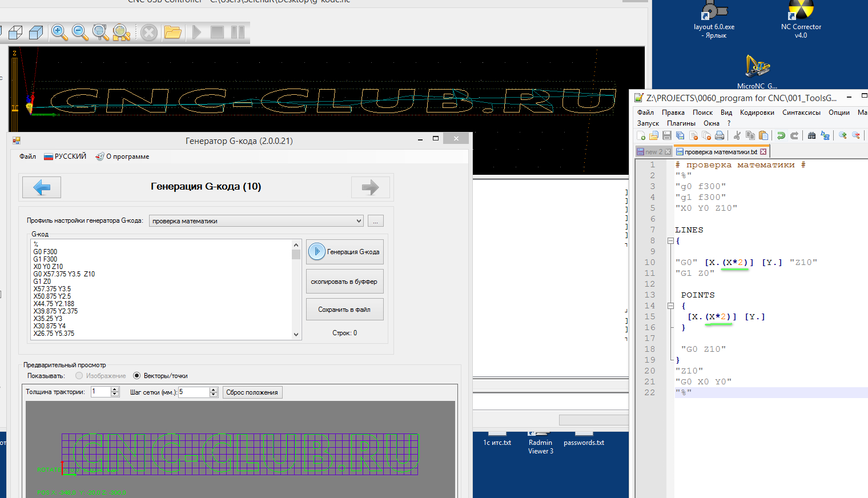
Task: Click the Генерация G-кода button
Action: 345,252
